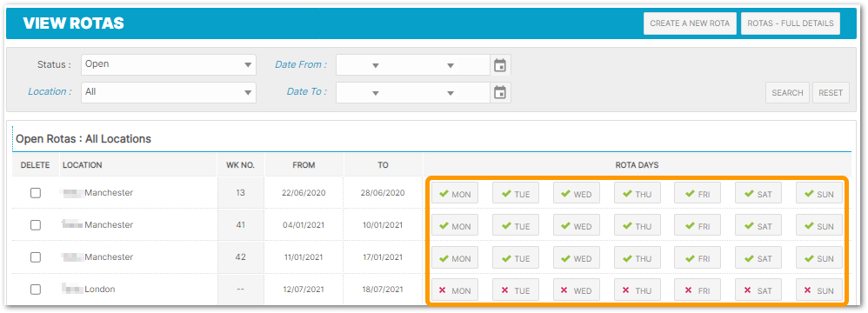Image resolution: width=868 pixels, height=313 pixels.
Task: Open WED for the week 42 rota
Action: (x=577, y=257)
